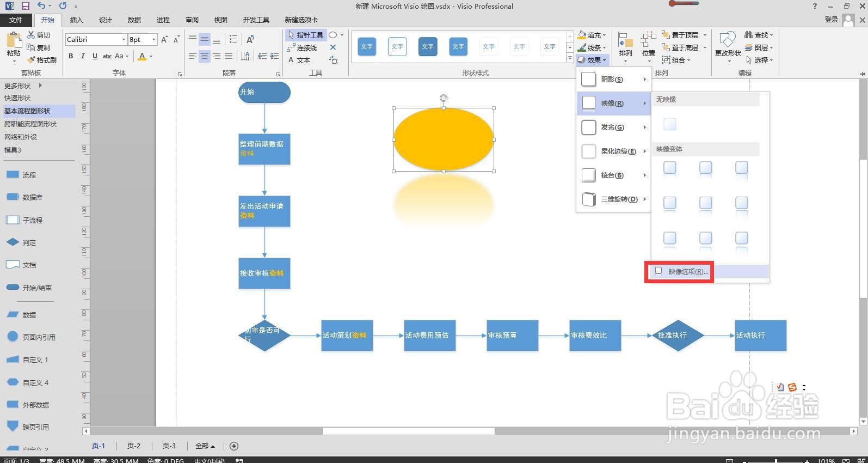Toggle left text alignment
868x463 pixels.
tap(193, 56)
